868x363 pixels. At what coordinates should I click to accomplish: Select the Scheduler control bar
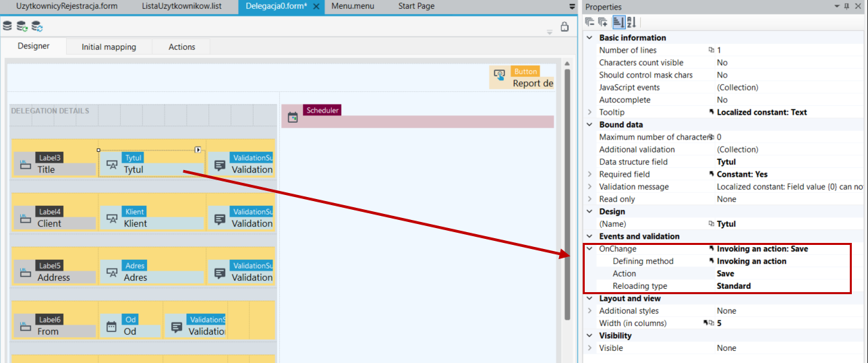point(417,116)
